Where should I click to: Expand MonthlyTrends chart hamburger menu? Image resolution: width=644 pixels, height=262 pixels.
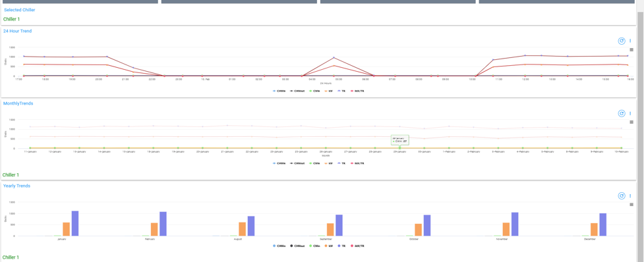631,122
